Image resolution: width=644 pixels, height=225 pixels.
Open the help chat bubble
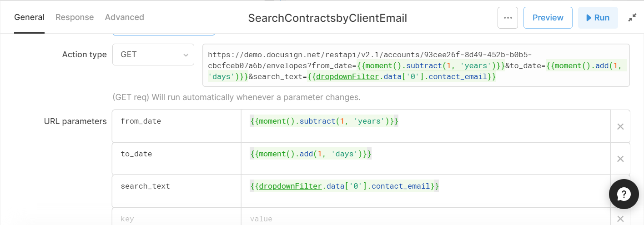click(624, 195)
